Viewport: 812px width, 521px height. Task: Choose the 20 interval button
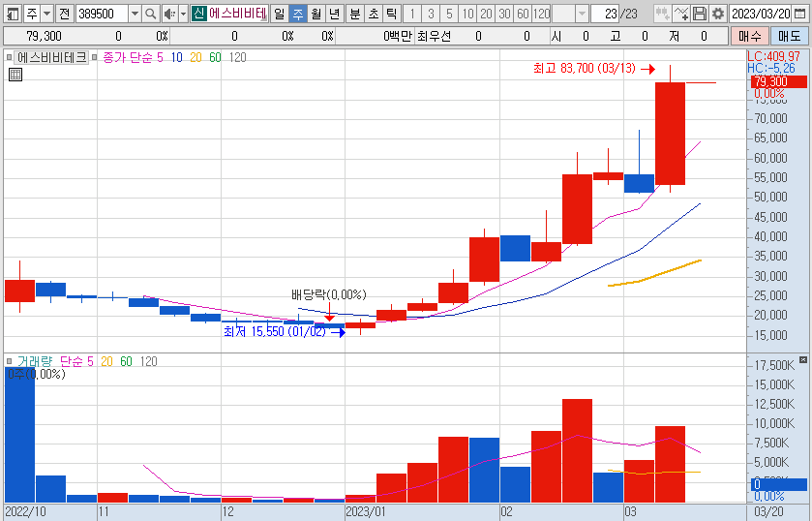click(x=486, y=14)
